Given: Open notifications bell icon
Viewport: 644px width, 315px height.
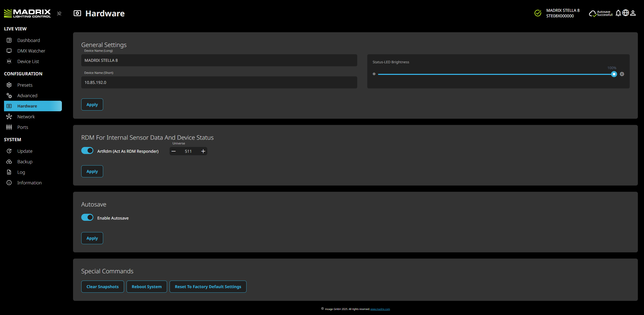Looking at the screenshot, I should 618,13.
